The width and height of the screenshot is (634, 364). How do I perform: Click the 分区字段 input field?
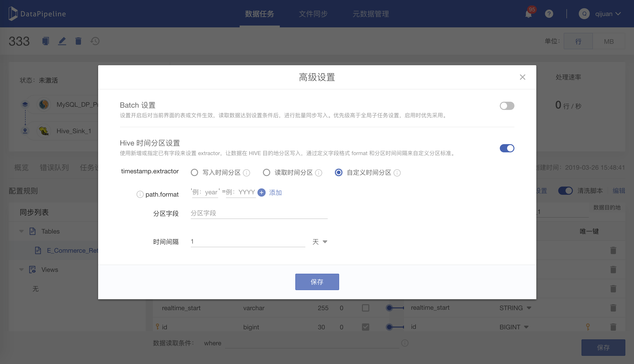click(x=259, y=213)
